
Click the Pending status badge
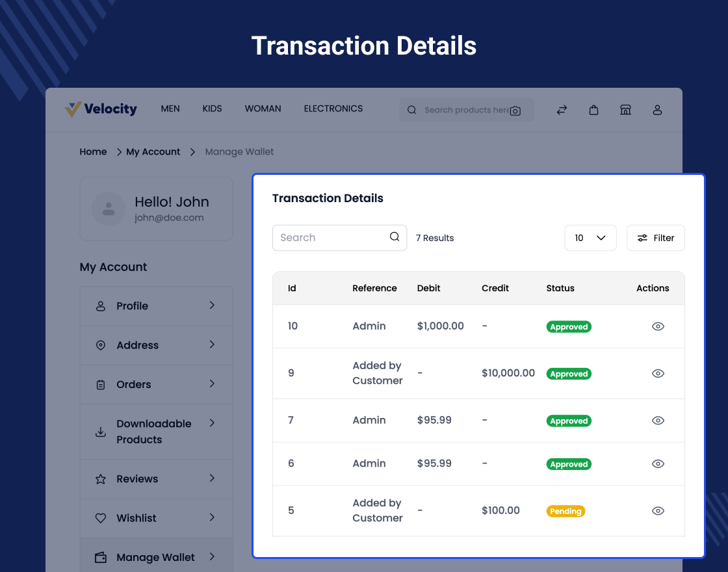565,511
